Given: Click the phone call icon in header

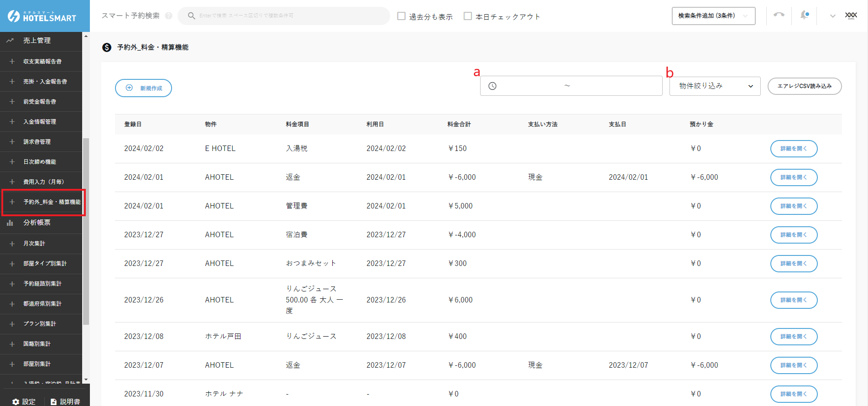Looking at the screenshot, I should [x=779, y=15].
